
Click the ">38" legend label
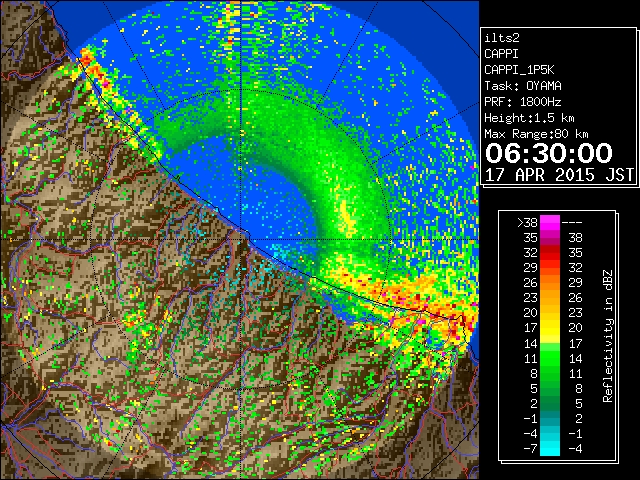527,223
